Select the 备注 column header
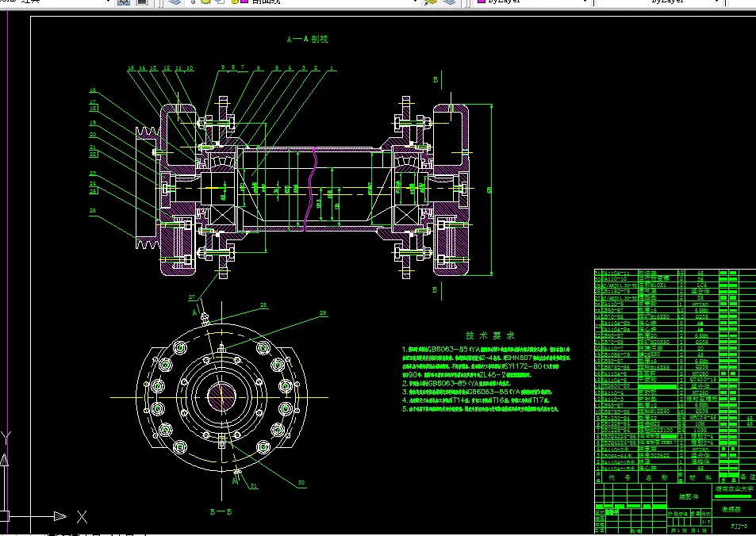The image size is (756, 536). pos(748,477)
